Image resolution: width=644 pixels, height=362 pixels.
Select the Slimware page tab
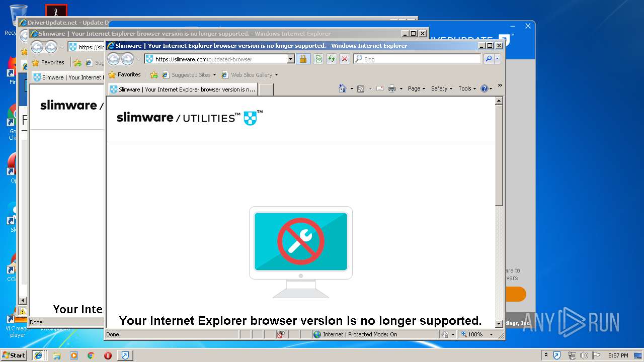click(183, 89)
